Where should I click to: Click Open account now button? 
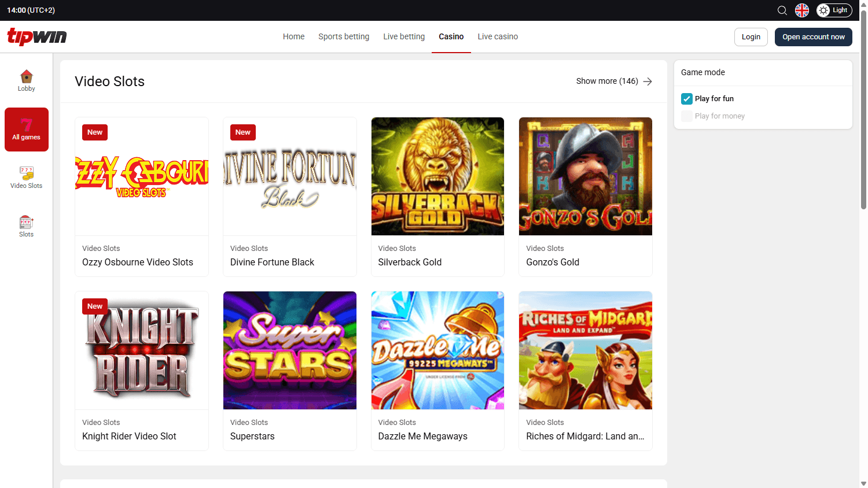[x=814, y=37]
